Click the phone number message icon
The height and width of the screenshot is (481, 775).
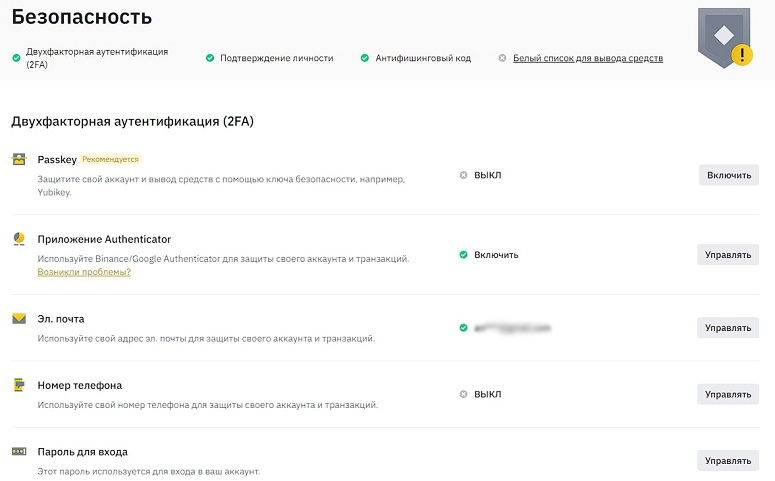[x=19, y=385]
